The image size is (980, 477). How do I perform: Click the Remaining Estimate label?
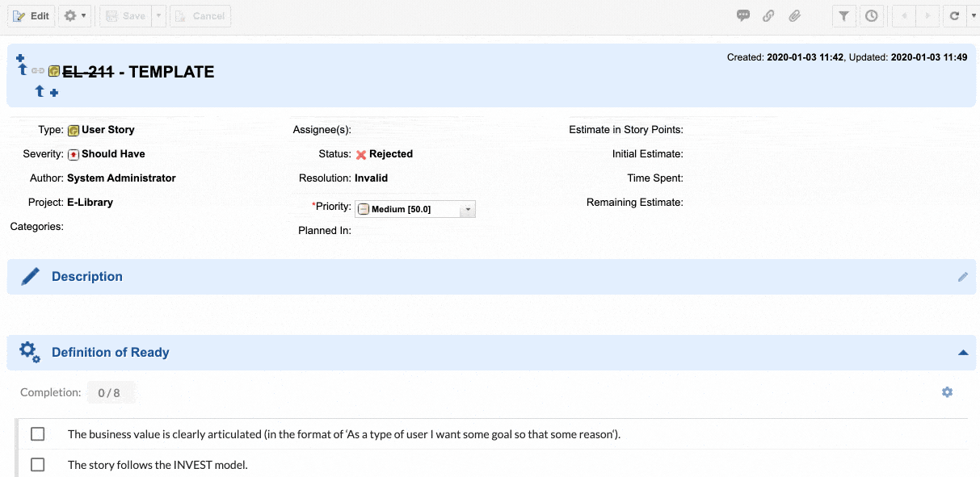point(635,203)
